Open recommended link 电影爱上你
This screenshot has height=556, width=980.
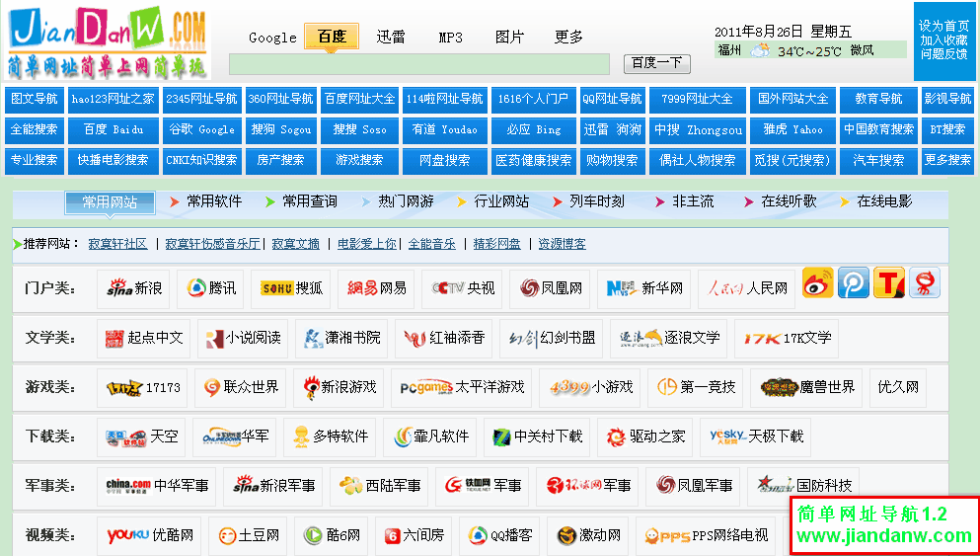pyautogui.click(x=367, y=245)
